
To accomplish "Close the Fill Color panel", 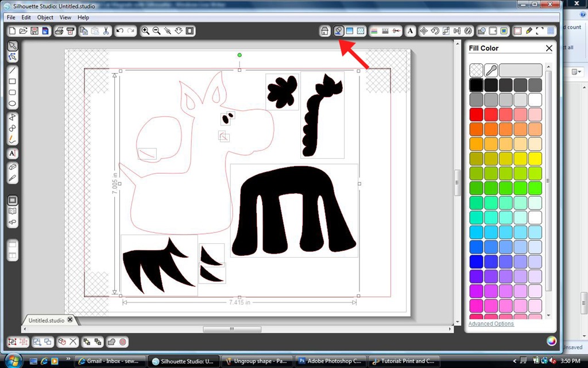I will pyautogui.click(x=549, y=48).
